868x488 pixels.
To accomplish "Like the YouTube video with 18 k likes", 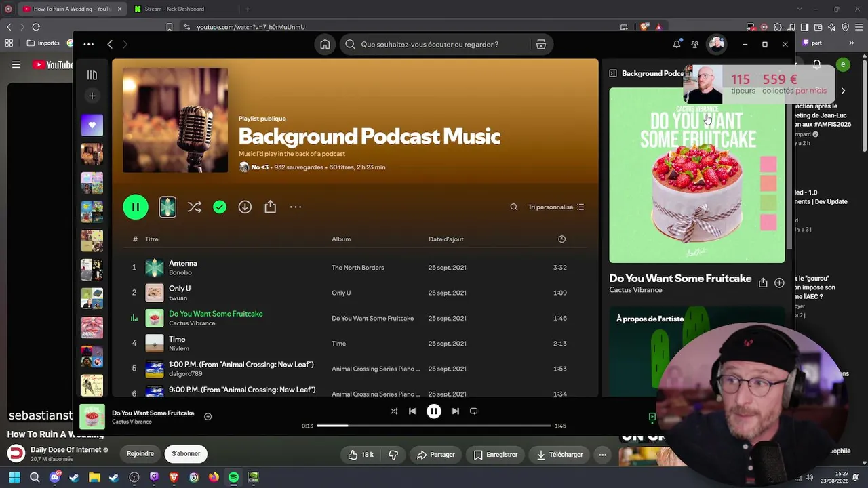I will (361, 455).
